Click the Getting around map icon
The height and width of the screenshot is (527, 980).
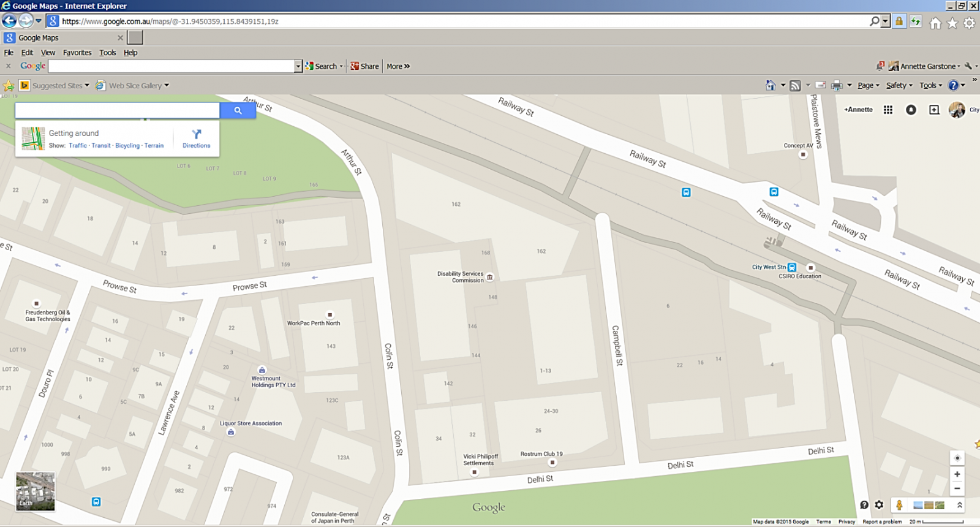(x=33, y=138)
